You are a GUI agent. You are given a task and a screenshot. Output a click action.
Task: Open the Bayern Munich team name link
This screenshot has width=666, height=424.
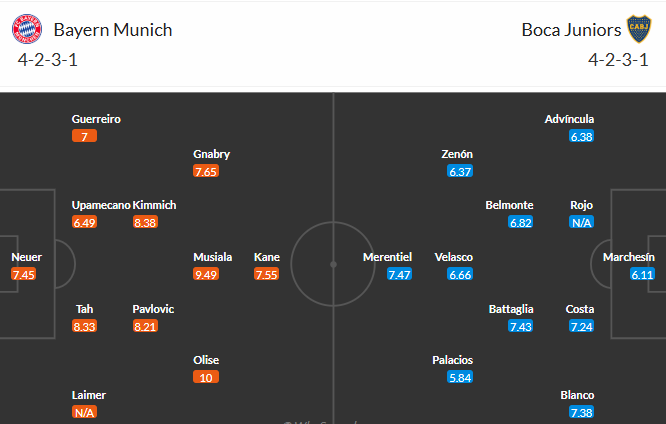113,30
